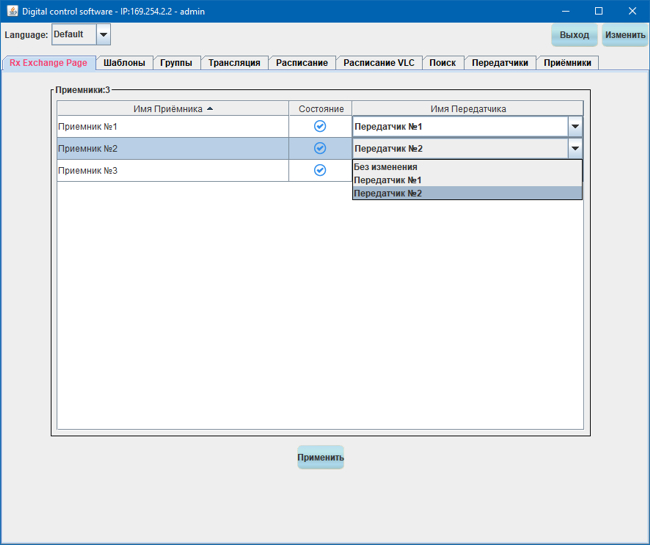Click status check icon for Приемник №3
Screen dimensions: 650x545
pyautogui.click(x=320, y=170)
